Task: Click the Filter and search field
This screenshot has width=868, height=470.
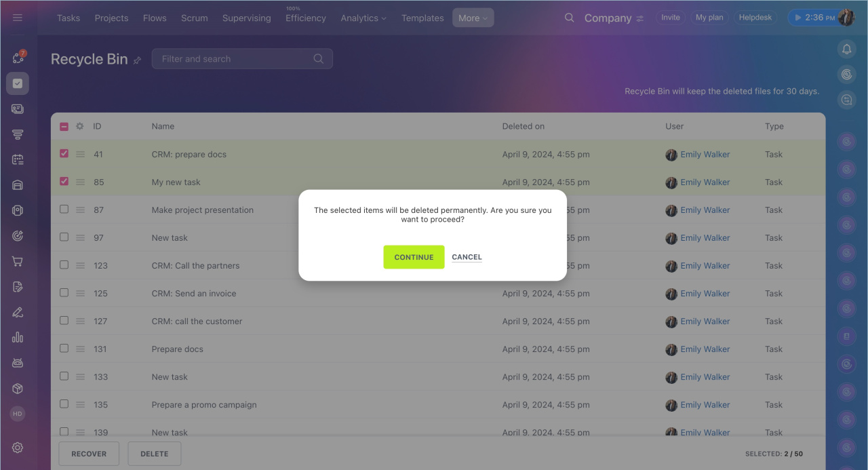Action: pyautogui.click(x=234, y=59)
